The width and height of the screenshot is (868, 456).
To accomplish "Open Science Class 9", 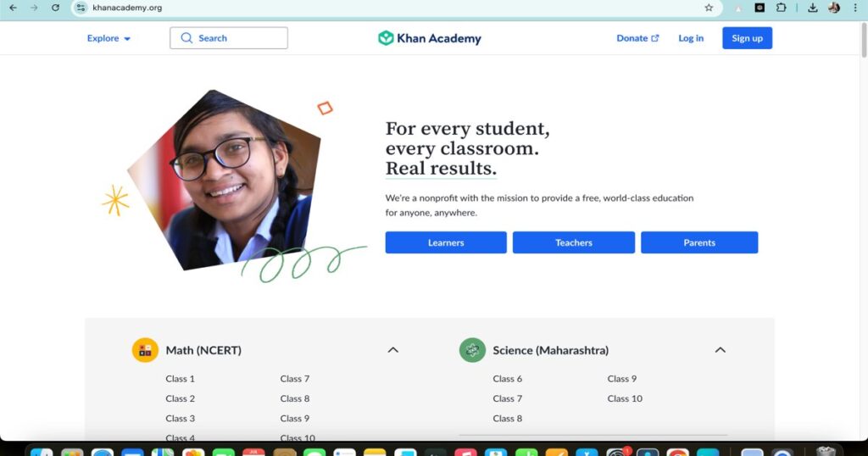I will (x=621, y=379).
